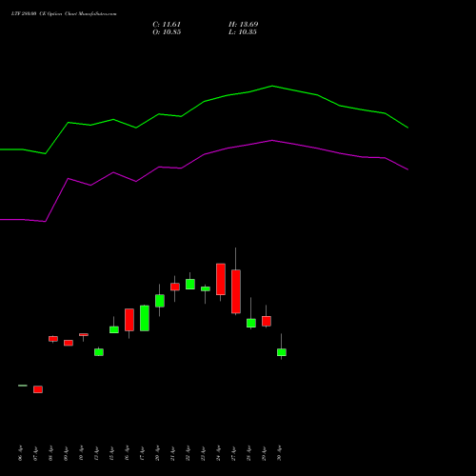This screenshot has width=476, height=476.
Task: Select the 29 Apr date label
Action: point(265,453)
